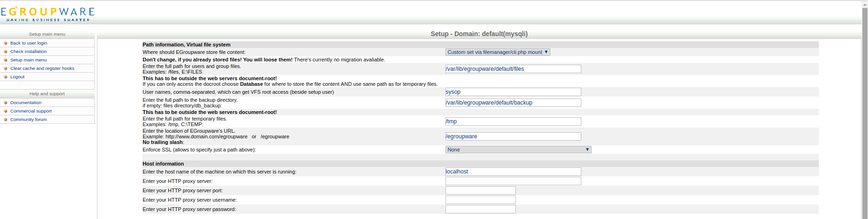The height and width of the screenshot is (219, 868).
Task: Select Clear cache and register hooks
Action: pos(42,68)
